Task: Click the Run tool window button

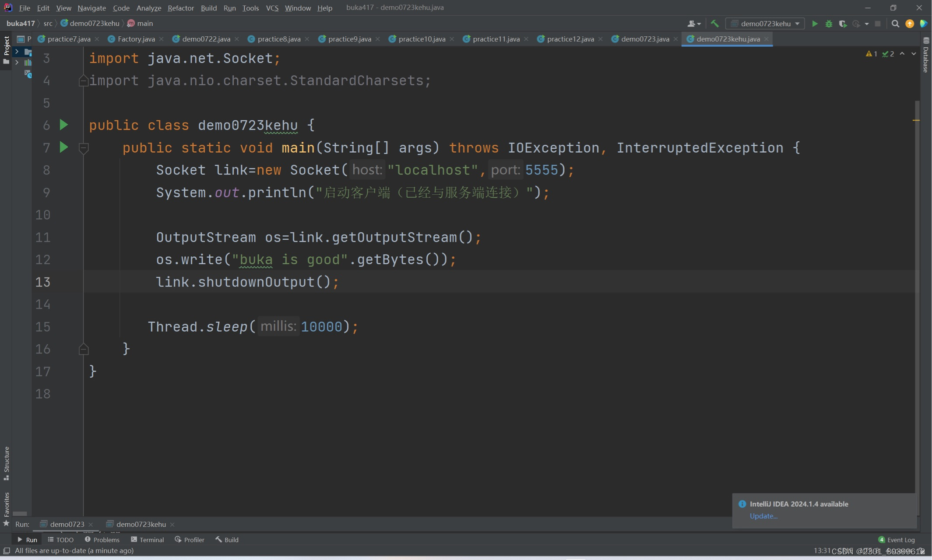Action: click(x=27, y=540)
